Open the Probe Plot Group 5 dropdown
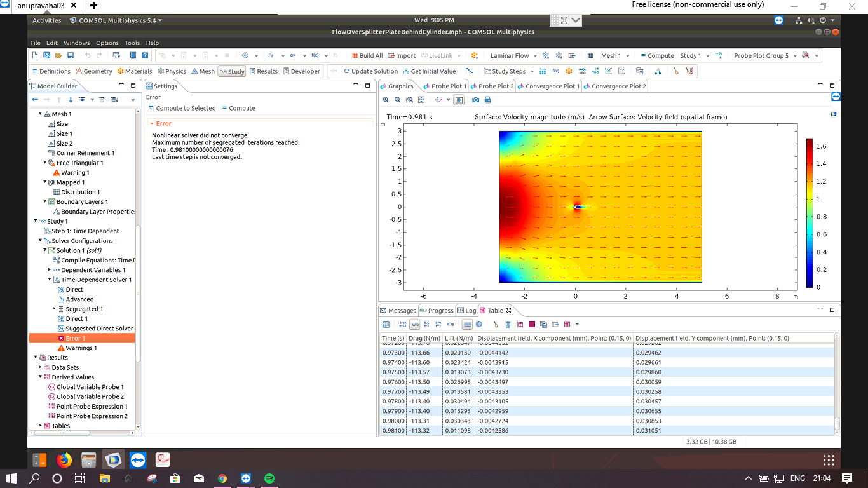 tap(794, 56)
